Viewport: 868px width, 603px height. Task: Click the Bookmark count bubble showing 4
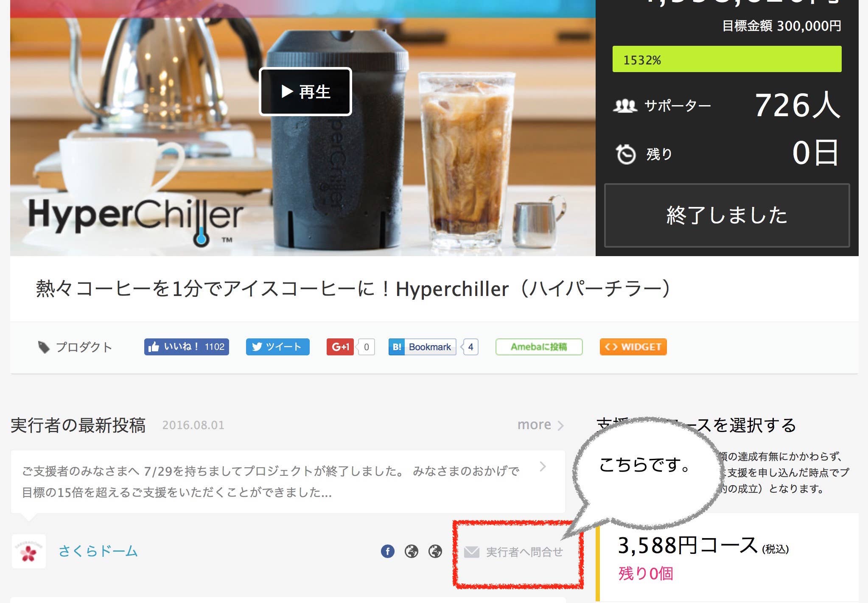click(470, 347)
